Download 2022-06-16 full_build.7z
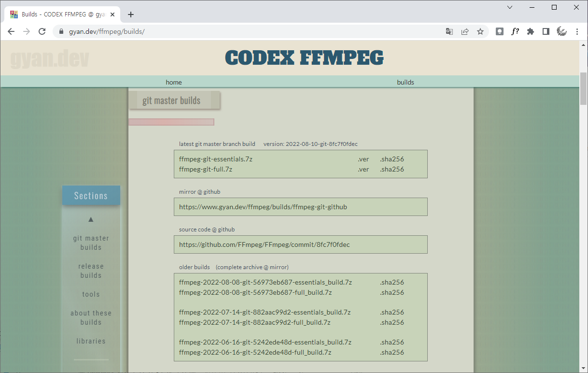 coord(255,352)
